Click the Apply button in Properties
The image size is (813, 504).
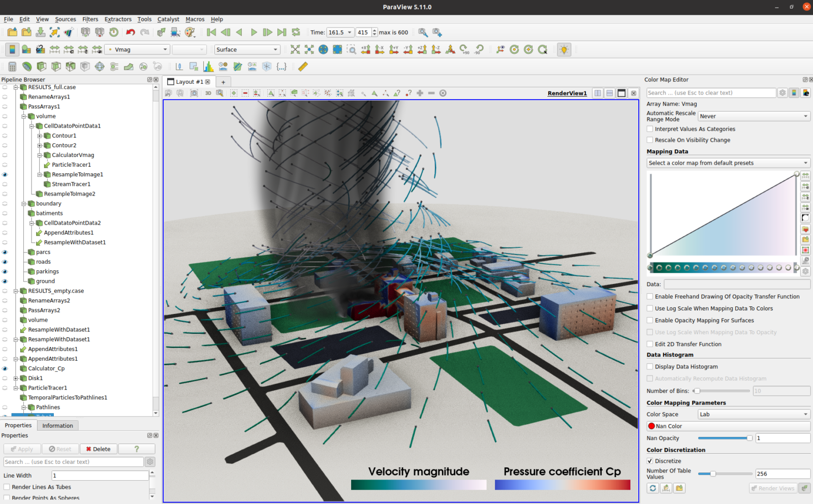tap(22, 449)
